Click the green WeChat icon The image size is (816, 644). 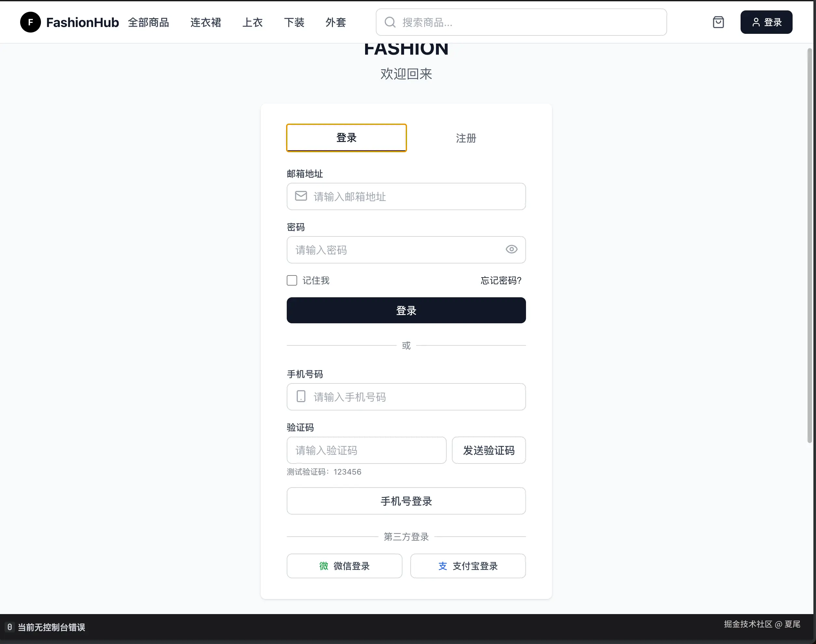pyautogui.click(x=323, y=566)
